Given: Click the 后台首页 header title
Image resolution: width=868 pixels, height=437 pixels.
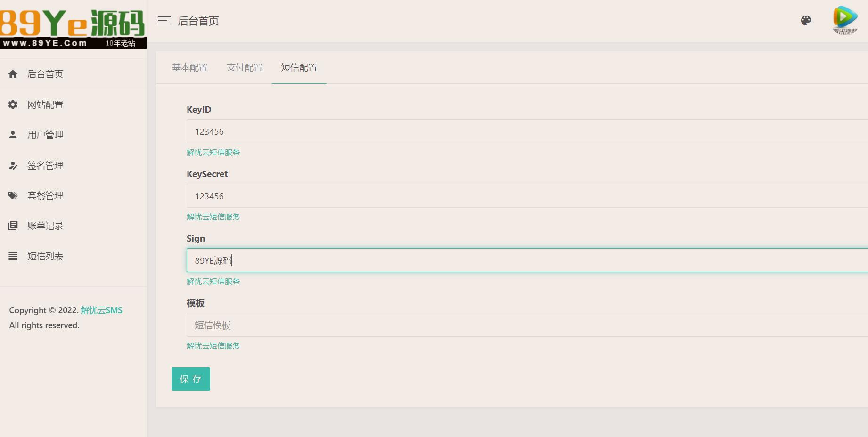Looking at the screenshot, I should [198, 21].
